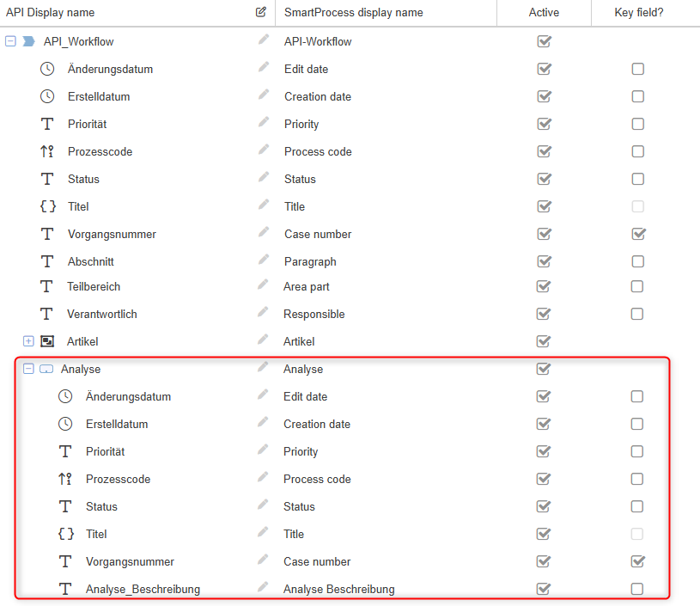Expand the Artikel tree node
Screen dimensions: 700x606
(28, 341)
